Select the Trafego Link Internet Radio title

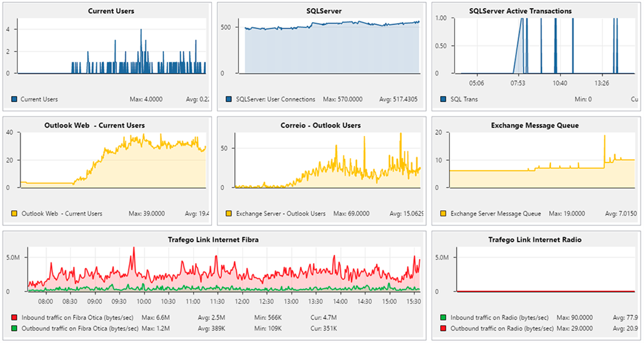pyautogui.click(x=535, y=240)
